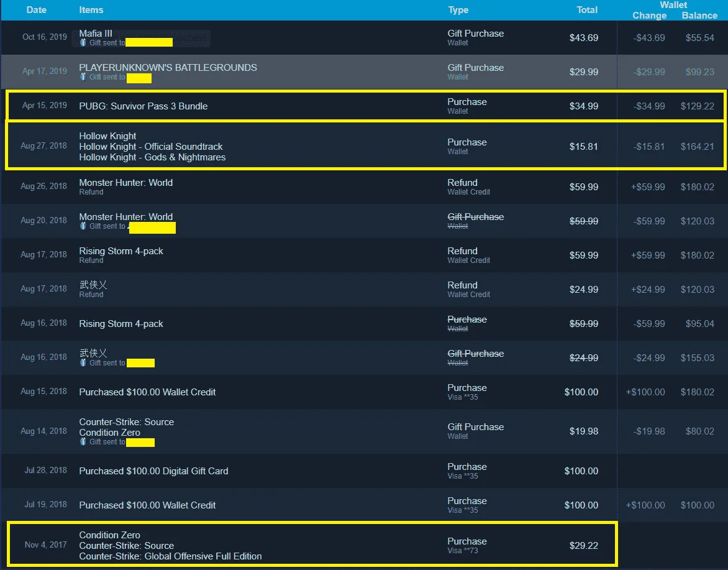Viewport: 728px width, 570px height.
Task: Click the Apr 15, 2019 date
Action: [x=45, y=106]
